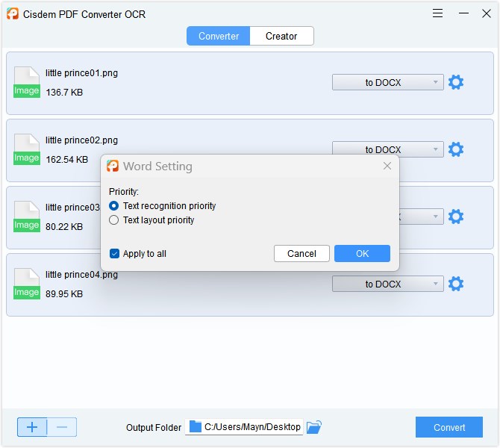Click the 80.22 KB file size text
The height and width of the screenshot is (448, 500).
64,227
